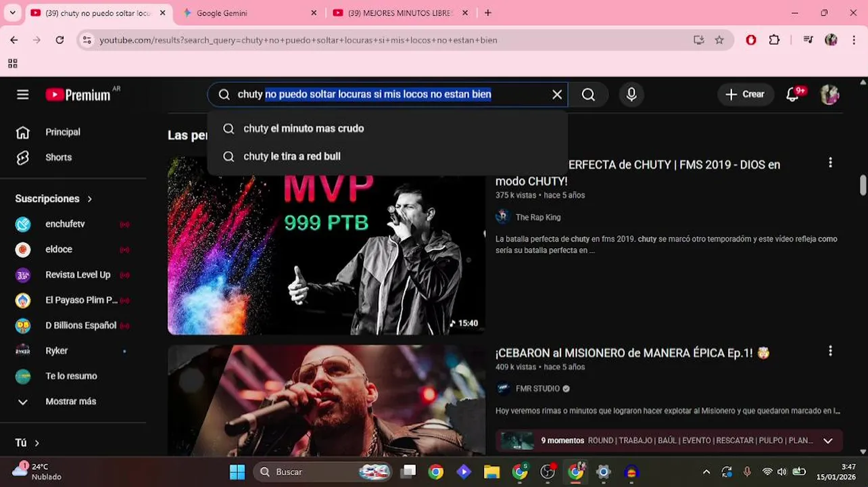The image size is (868, 487).
Task: Open the YouTube hamburger guide menu
Action: pyautogui.click(x=23, y=95)
